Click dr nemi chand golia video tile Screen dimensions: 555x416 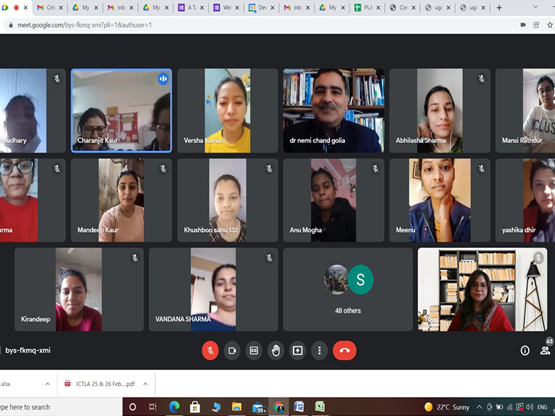[333, 110]
